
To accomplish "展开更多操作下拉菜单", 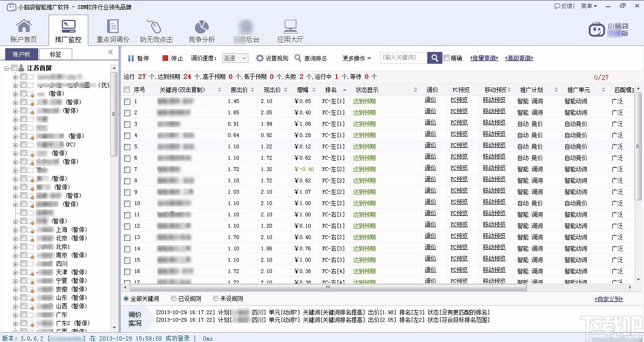I will 356,58.
